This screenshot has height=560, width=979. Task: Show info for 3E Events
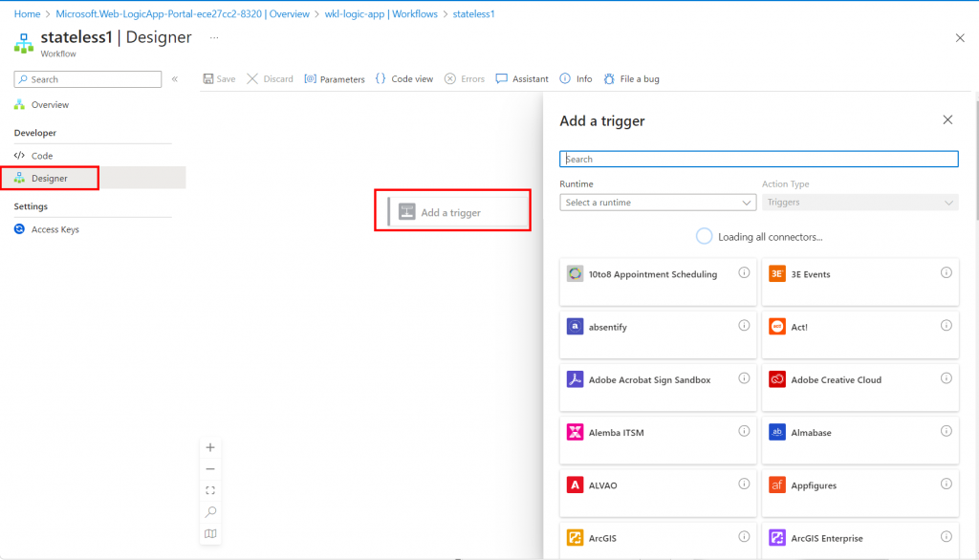pyautogui.click(x=946, y=272)
